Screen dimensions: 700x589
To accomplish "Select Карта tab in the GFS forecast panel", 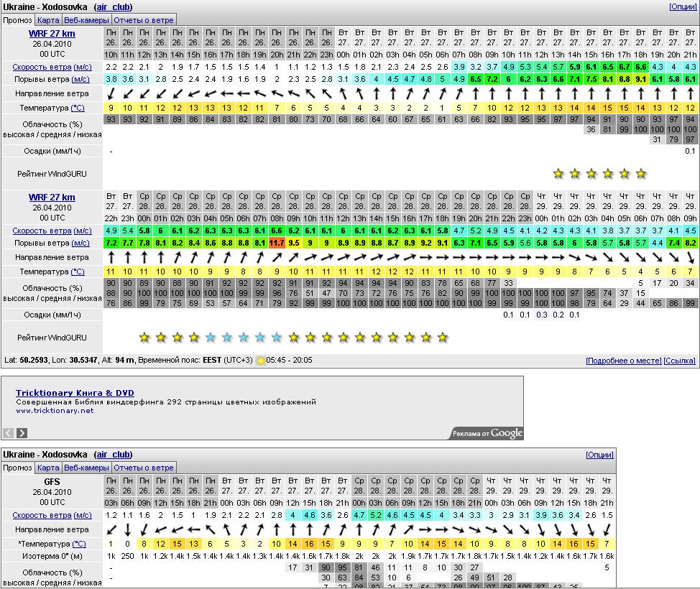I will 48,468.
